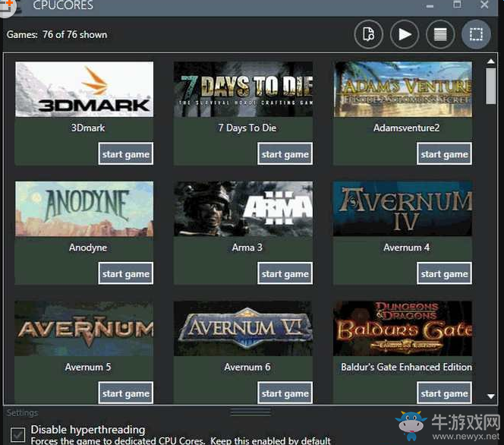Start game for Anodyne
The width and height of the screenshot is (504, 445).
point(126,273)
